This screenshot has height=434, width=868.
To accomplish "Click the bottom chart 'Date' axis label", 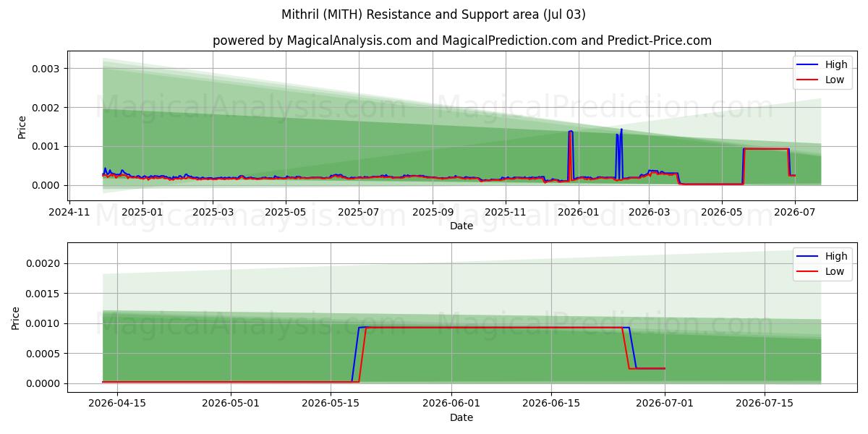I will click(x=461, y=417).
